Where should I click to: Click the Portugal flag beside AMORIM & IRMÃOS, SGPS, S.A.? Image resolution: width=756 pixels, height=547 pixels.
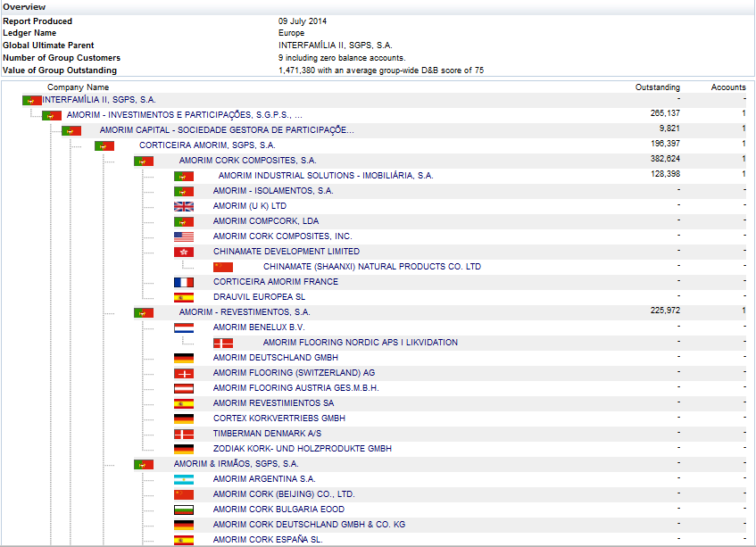[144, 465]
